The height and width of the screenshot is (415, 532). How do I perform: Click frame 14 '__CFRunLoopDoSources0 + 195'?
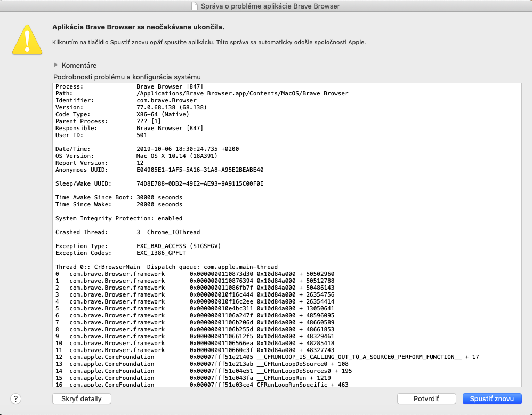(304, 371)
